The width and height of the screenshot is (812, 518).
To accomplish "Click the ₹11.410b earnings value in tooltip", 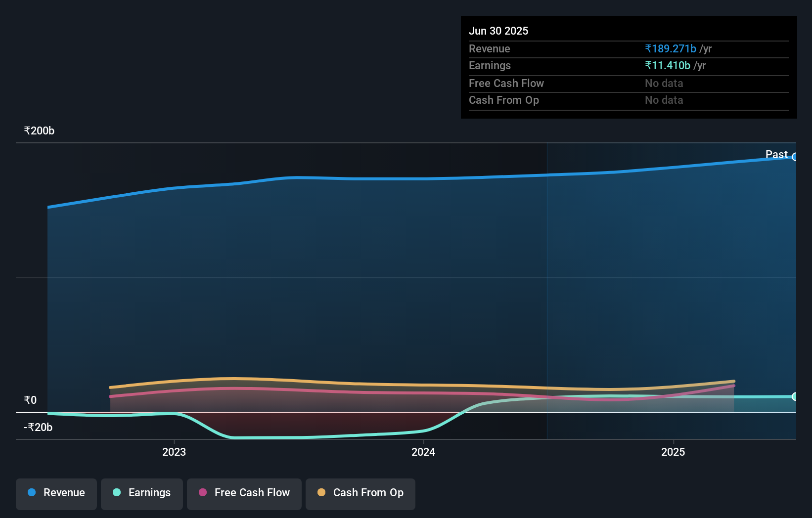I will click(x=668, y=65).
